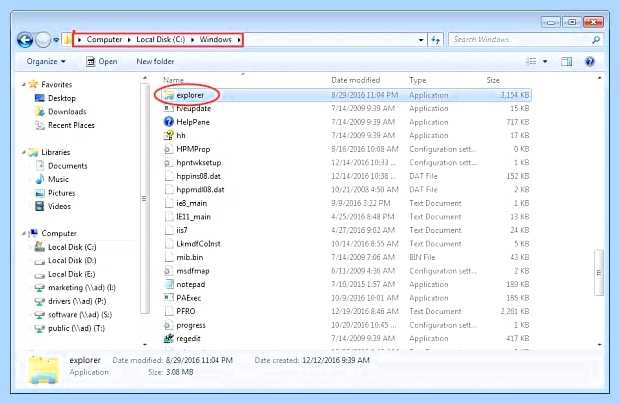Expand the arrow after Computer breadcrumb
The width and height of the screenshot is (620, 404).
click(129, 40)
